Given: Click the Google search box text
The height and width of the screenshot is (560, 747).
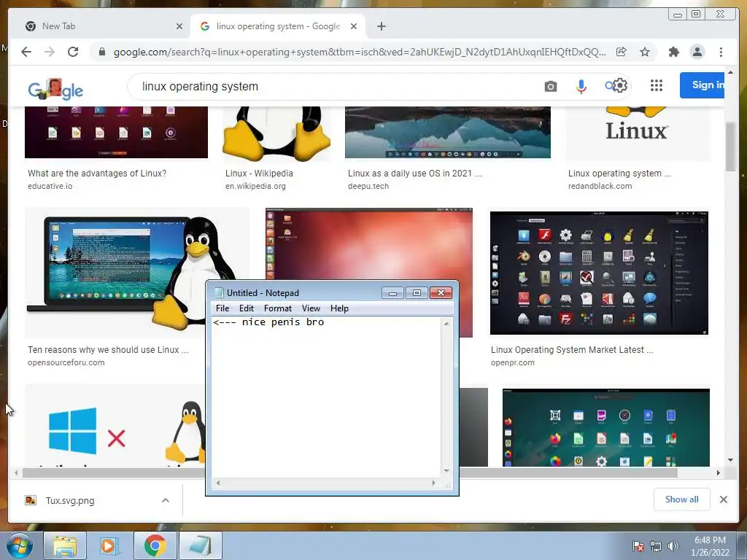Looking at the screenshot, I should tap(200, 86).
